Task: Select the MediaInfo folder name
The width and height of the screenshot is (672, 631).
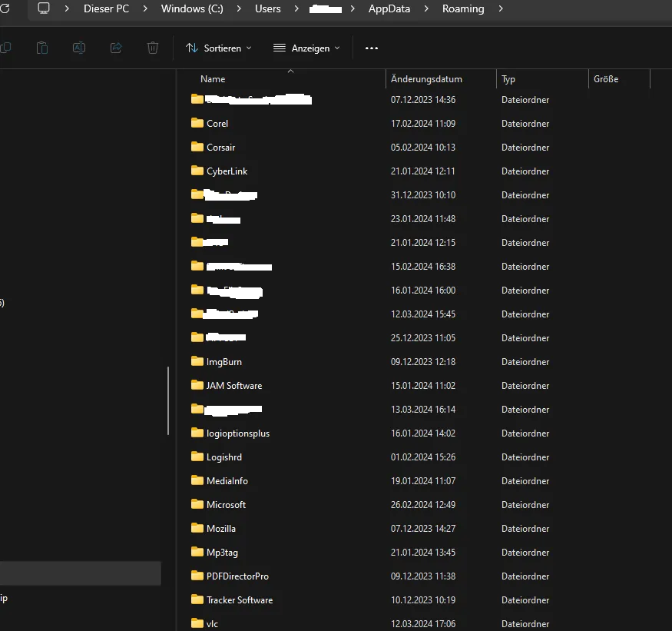Action: [x=227, y=481]
